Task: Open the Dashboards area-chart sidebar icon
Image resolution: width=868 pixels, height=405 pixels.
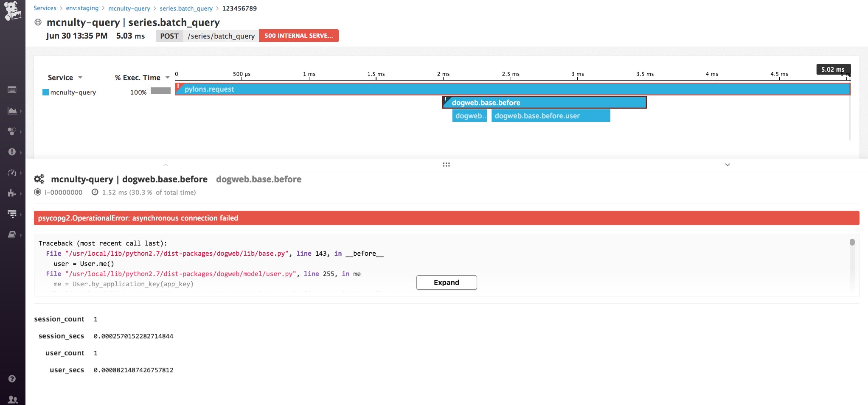Action: pos(12,111)
